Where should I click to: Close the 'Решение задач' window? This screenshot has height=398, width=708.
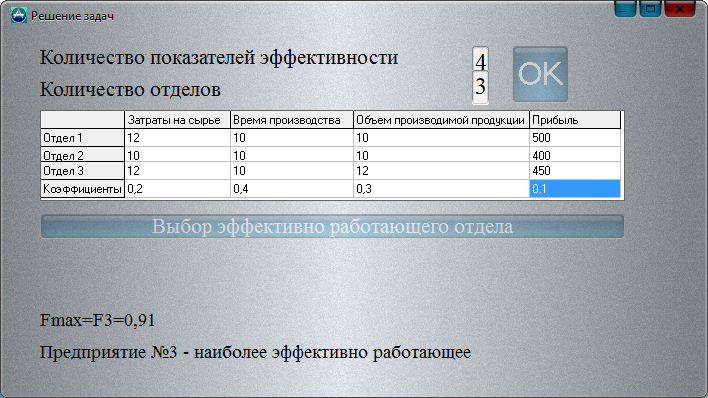[680, 9]
